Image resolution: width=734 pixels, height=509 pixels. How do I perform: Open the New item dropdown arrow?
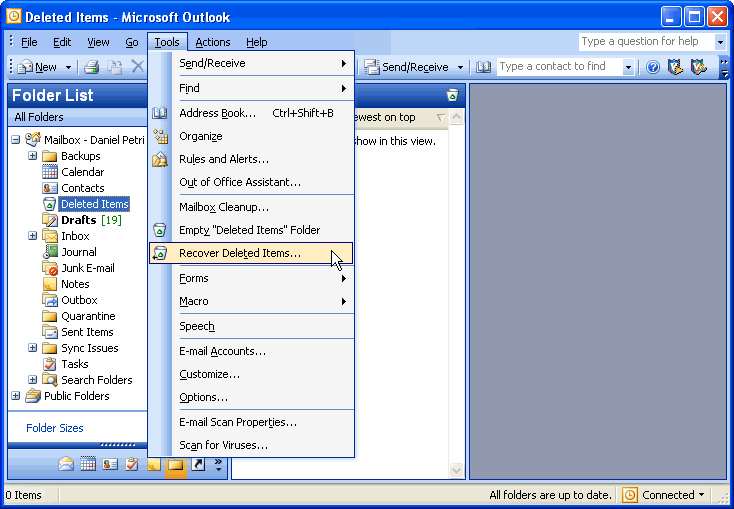coord(68,67)
